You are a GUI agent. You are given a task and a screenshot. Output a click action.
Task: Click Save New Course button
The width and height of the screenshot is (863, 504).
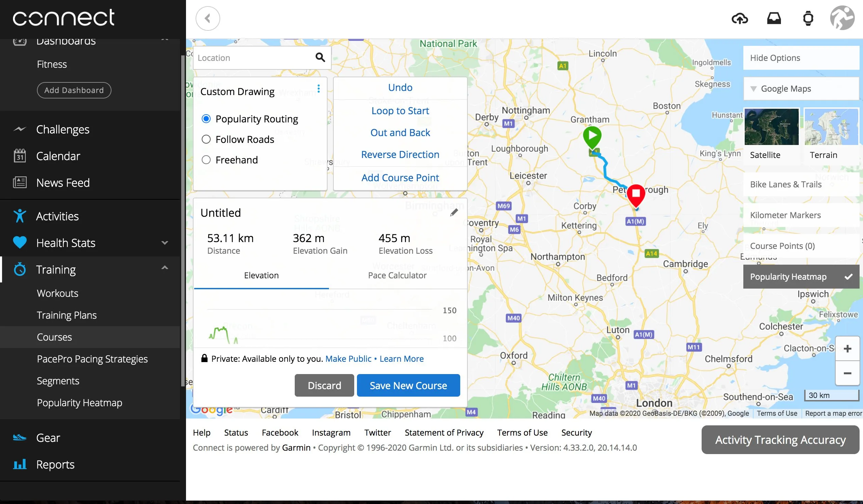(408, 386)
